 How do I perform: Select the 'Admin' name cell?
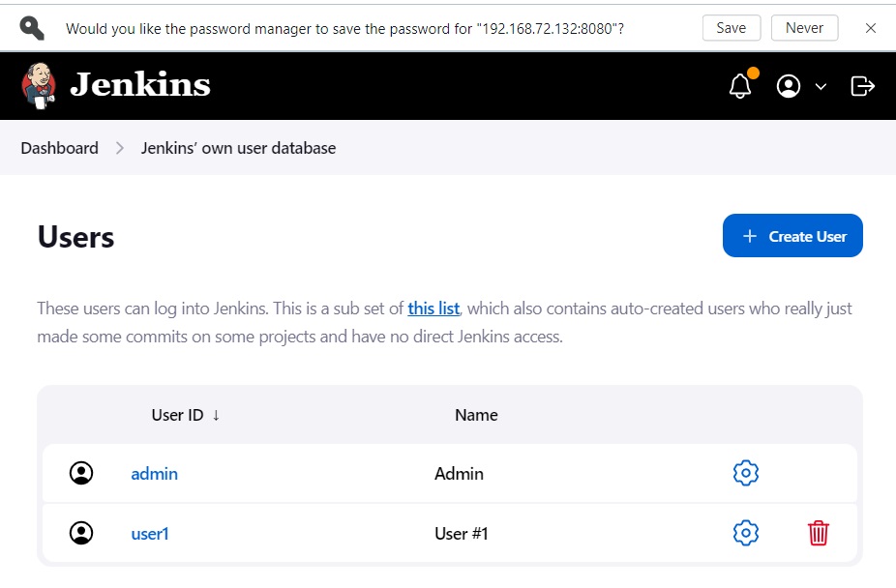tap(459, 474)
